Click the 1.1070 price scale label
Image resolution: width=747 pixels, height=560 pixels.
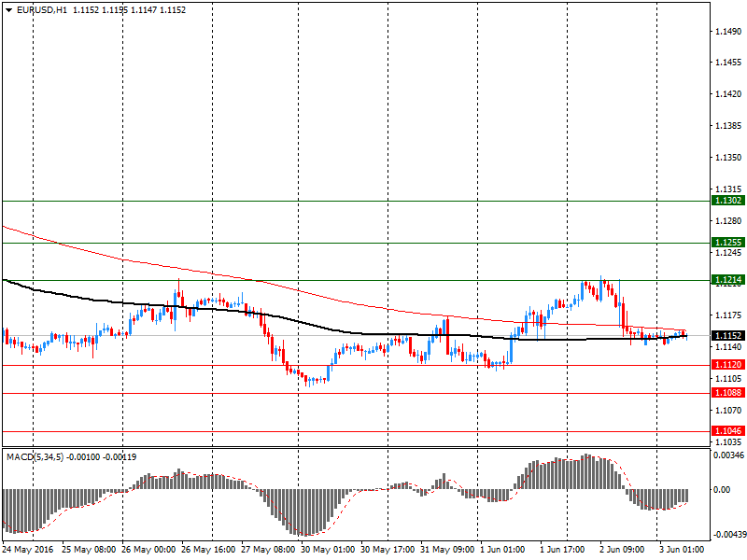[728, 410]
